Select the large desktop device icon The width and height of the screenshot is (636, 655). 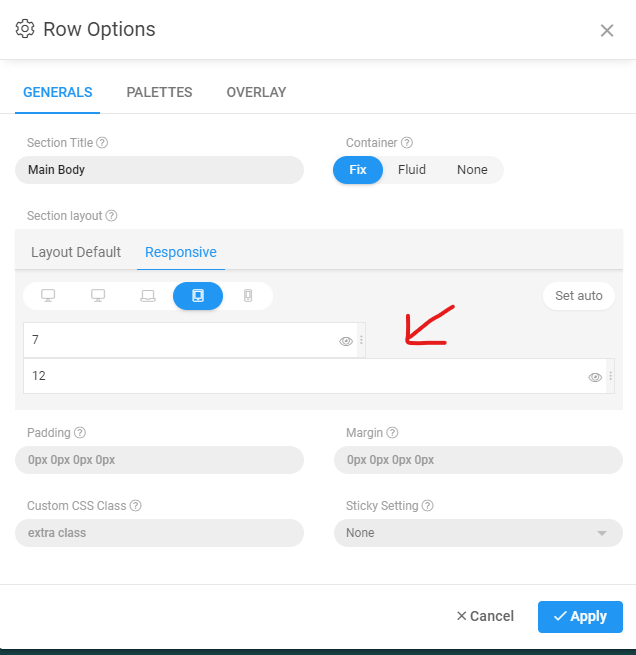click(x=48, y=296)
